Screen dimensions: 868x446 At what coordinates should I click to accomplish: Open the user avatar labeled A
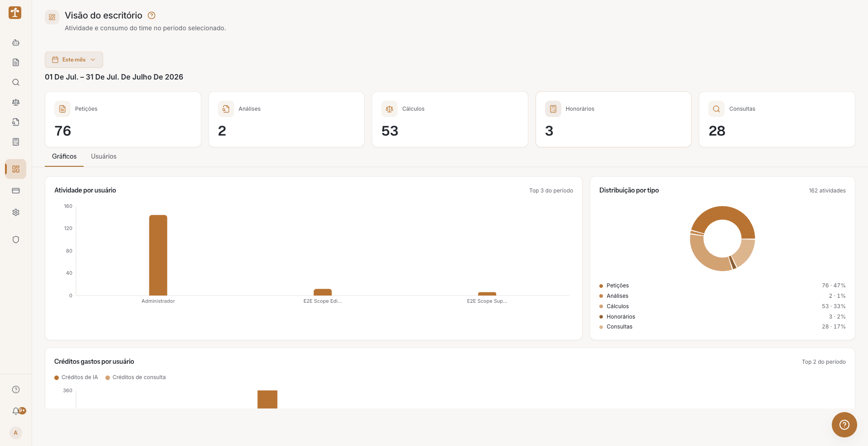(x=16, y=432)
